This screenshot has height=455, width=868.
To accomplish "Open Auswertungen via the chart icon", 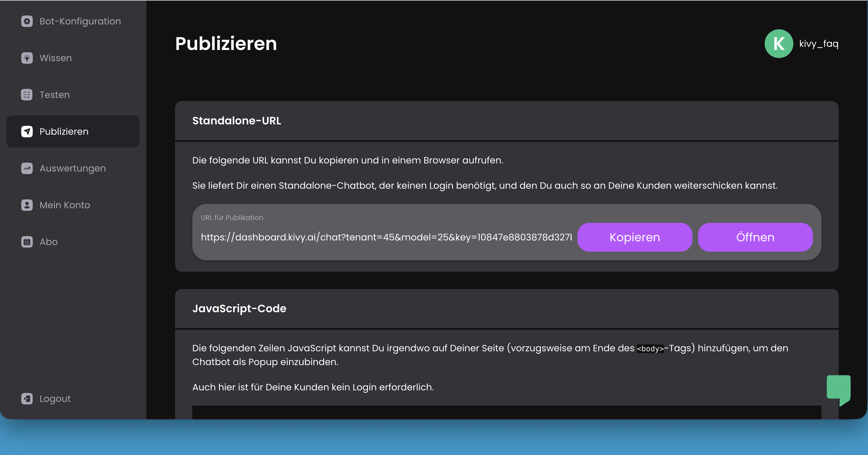I will pos(27,168).
